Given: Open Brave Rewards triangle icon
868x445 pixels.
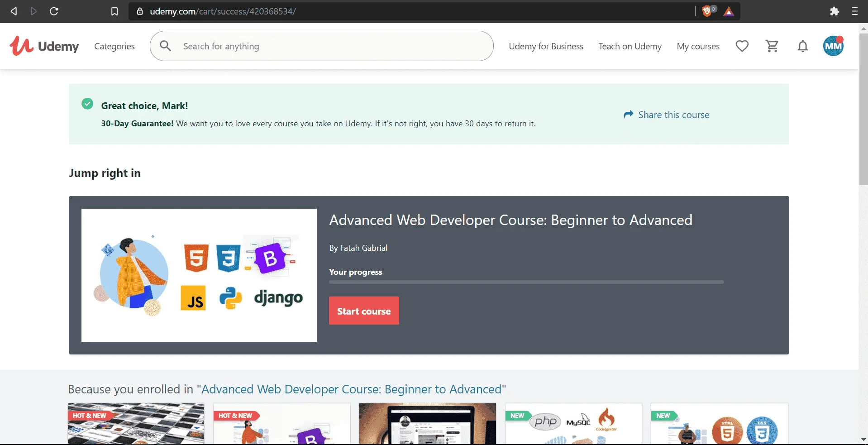Looking at the screenshot, I should pos(728,11).
